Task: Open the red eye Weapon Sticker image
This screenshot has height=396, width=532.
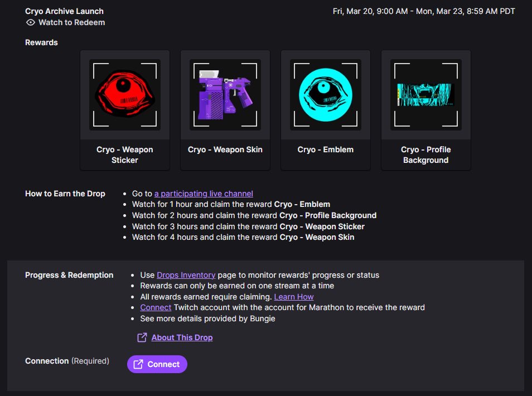Action: coord(125,95)
